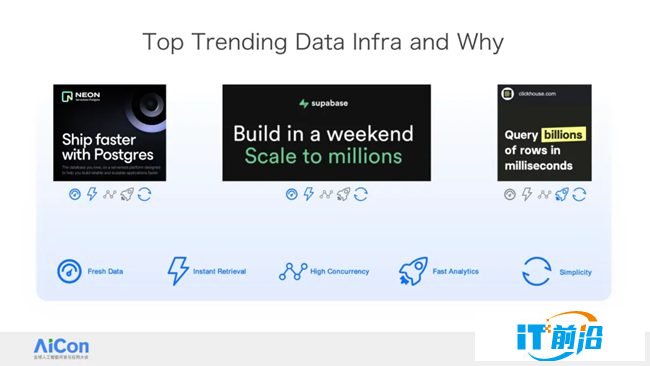Click the AiCon logo
Image resolution: width=650 pixels, height=366 pixels.
61,349
